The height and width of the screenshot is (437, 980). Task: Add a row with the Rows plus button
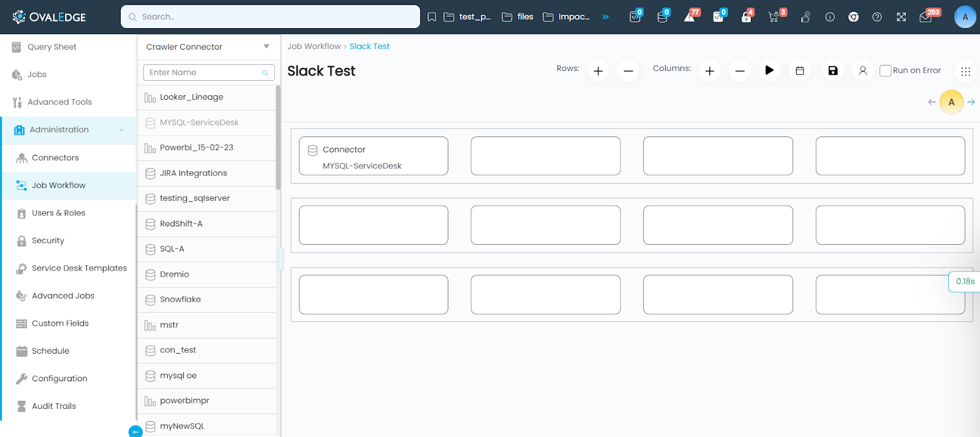click(598, 71)
